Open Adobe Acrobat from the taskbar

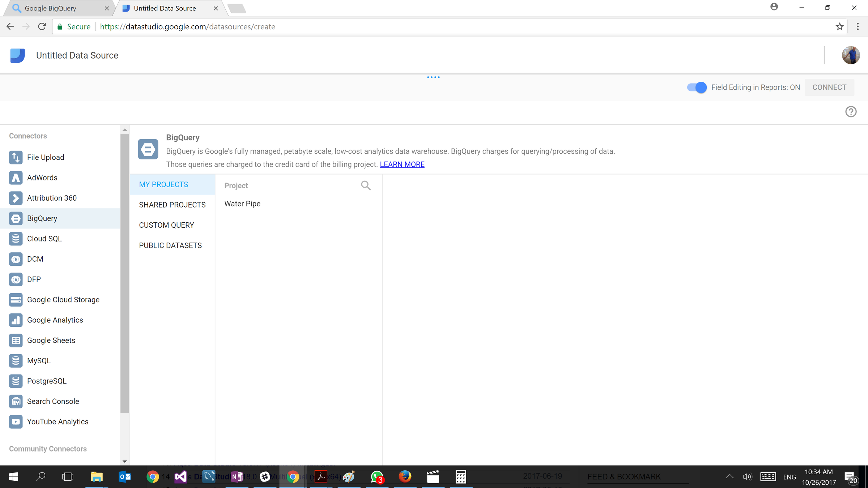coord(321,477)
